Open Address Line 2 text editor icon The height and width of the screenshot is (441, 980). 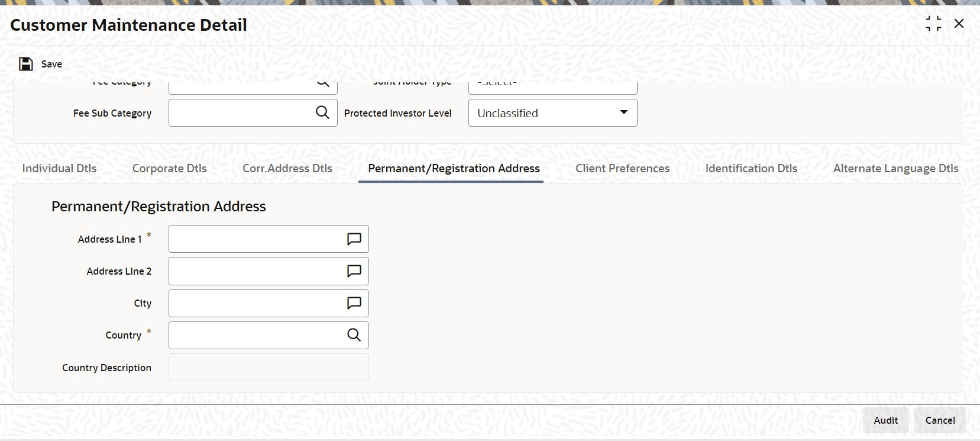click(x=354, y=271)
